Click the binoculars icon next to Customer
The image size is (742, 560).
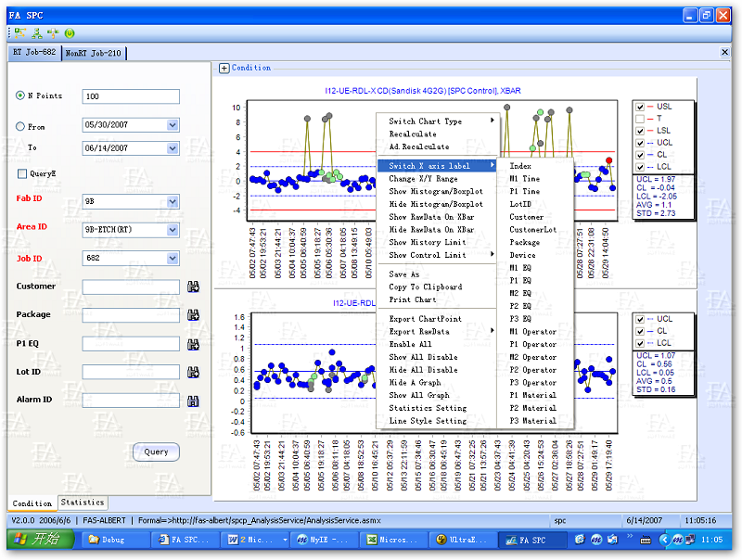pyautogui.click(x=193, y=287)
